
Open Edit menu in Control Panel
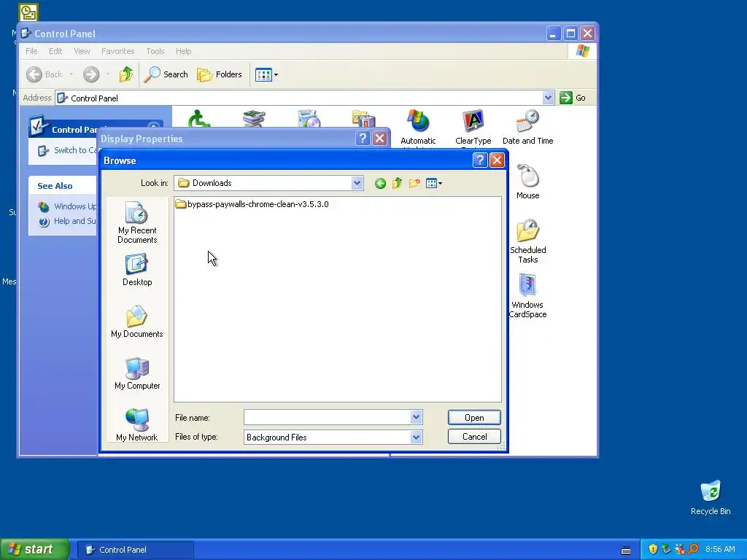click(55, 51)
